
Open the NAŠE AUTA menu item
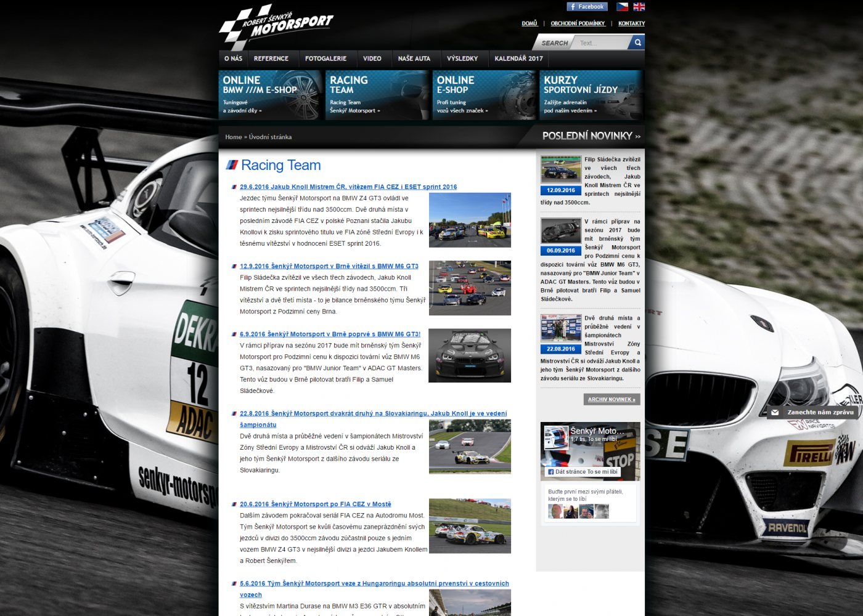pos(414,59)
